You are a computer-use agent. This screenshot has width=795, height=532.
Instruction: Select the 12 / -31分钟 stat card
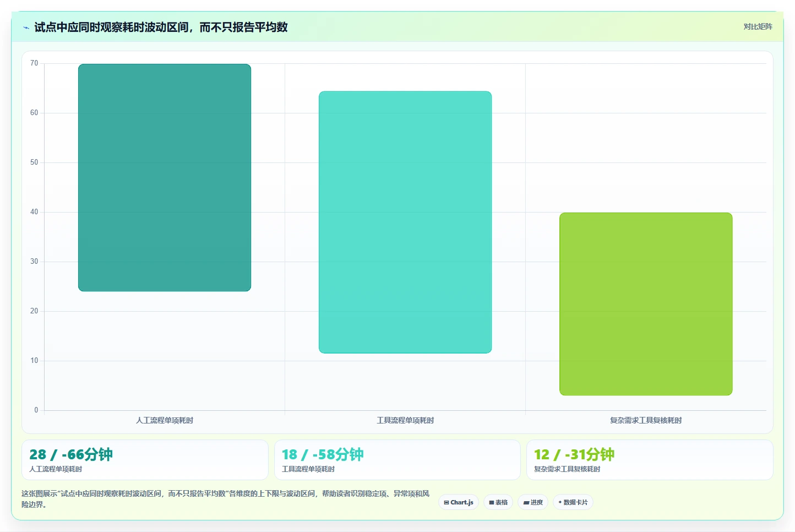click(650, 460)
